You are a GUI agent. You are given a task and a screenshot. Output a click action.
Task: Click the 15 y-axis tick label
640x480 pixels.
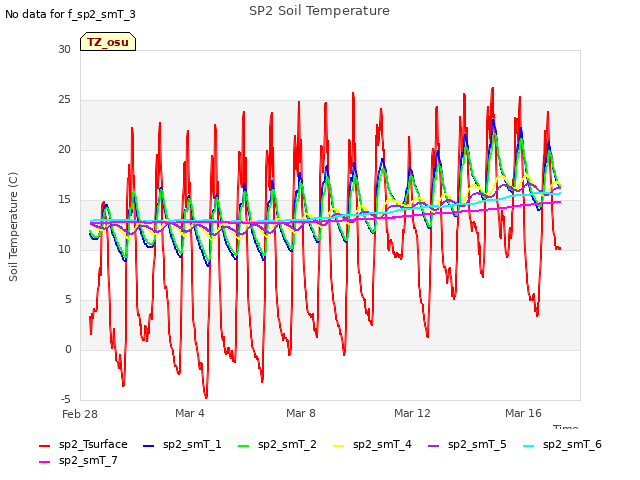(x=64, y=200)
